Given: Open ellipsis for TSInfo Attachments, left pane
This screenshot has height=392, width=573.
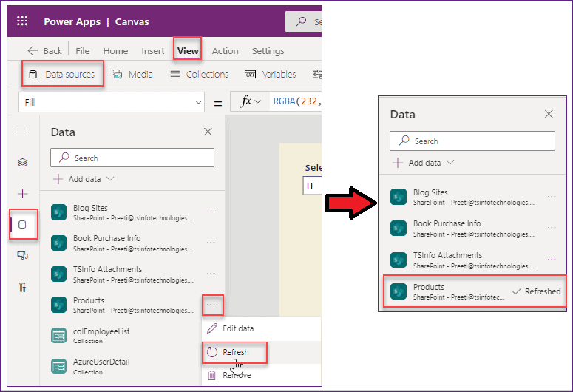Looking at the screenshot, I should tap(211, 273).
